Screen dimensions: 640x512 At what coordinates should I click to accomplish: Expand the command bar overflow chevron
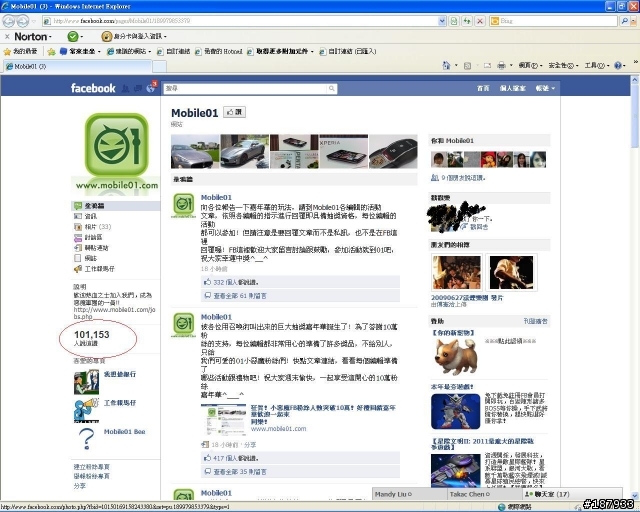635,62
